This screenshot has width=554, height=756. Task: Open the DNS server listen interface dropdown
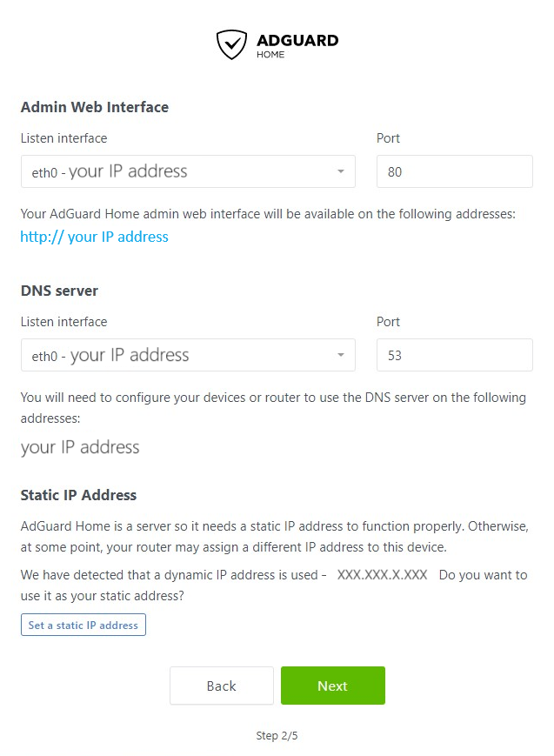pyautogui.click(x=188, y=355)
